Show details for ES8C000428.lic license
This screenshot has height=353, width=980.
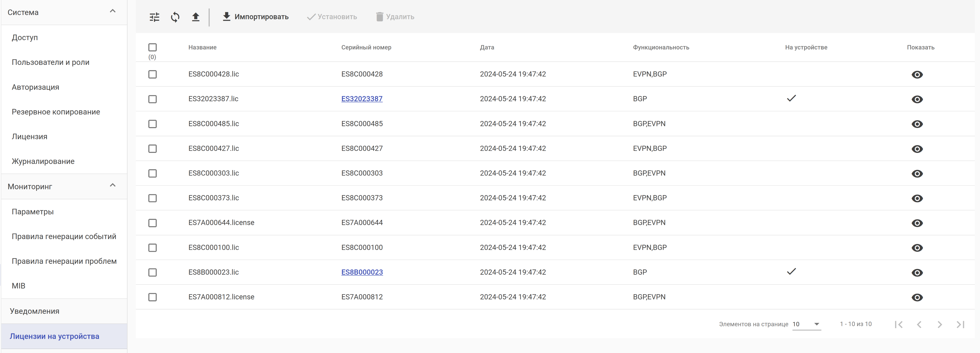[917, 75]
